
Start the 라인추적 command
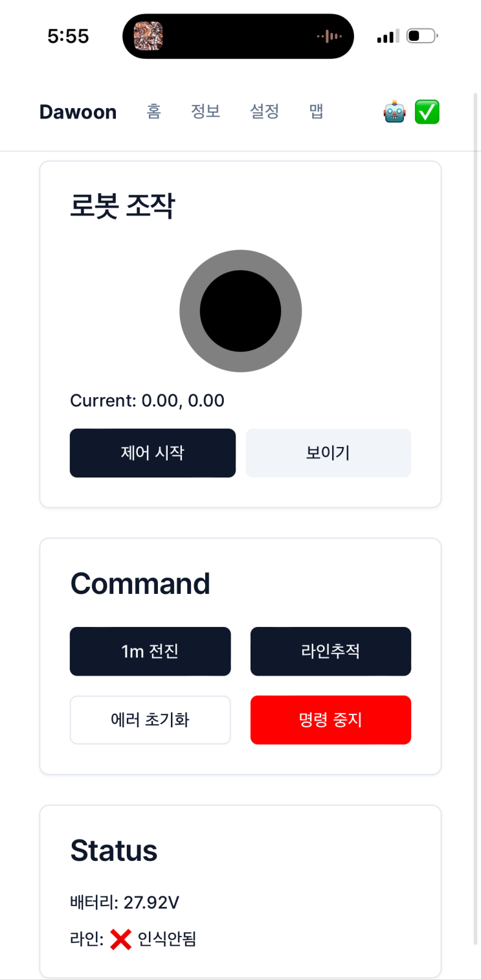click(x=331, y=651)
